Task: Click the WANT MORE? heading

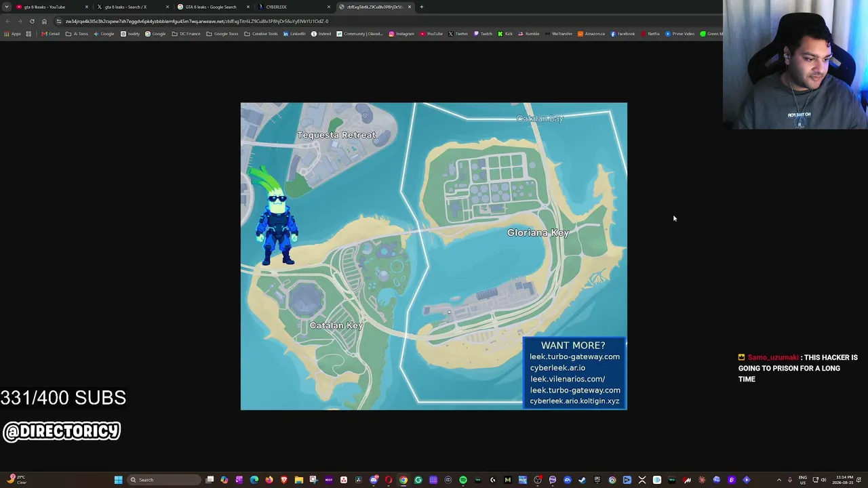Action: point(573,345)
